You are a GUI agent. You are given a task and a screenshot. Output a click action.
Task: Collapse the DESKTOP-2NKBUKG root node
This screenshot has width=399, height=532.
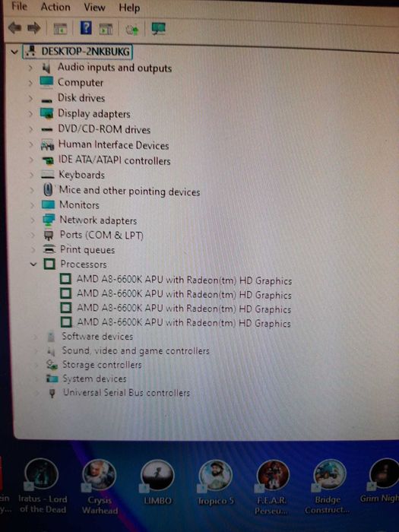(14, 52)
